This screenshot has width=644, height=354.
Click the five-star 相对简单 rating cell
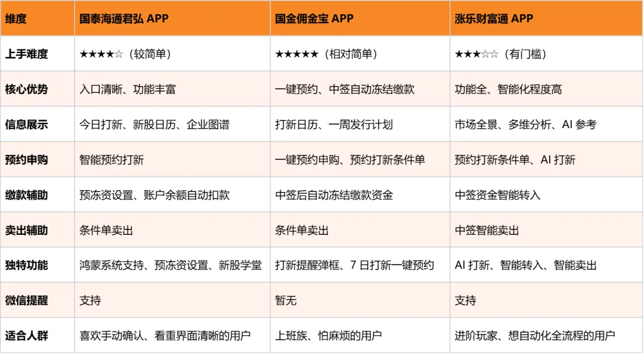tap(360, 54)
